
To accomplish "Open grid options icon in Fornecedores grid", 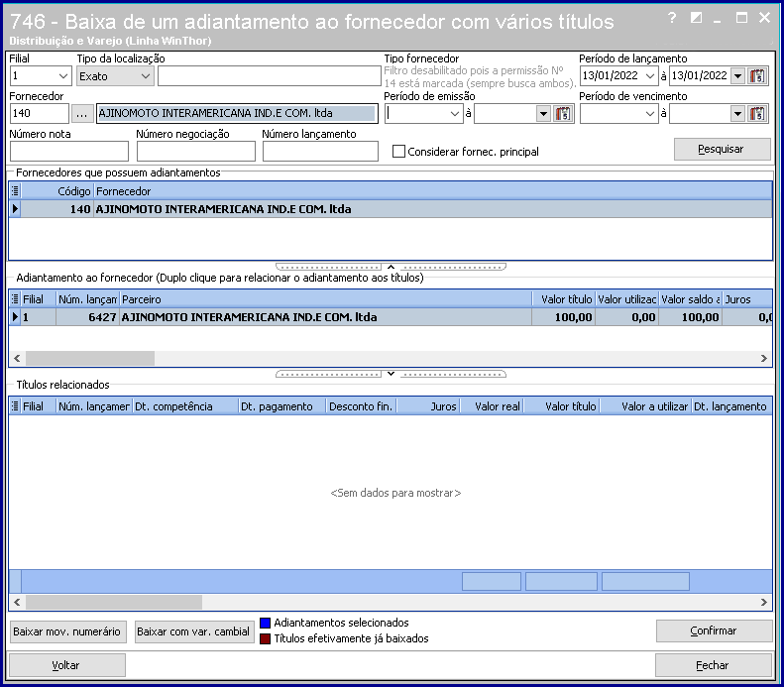I will [x=16, y=191].
